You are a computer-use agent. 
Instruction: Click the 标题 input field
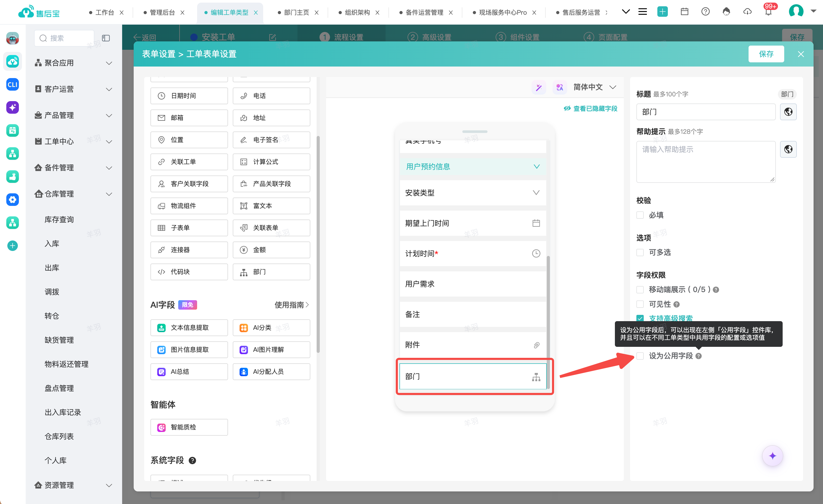tap(705, 112)
